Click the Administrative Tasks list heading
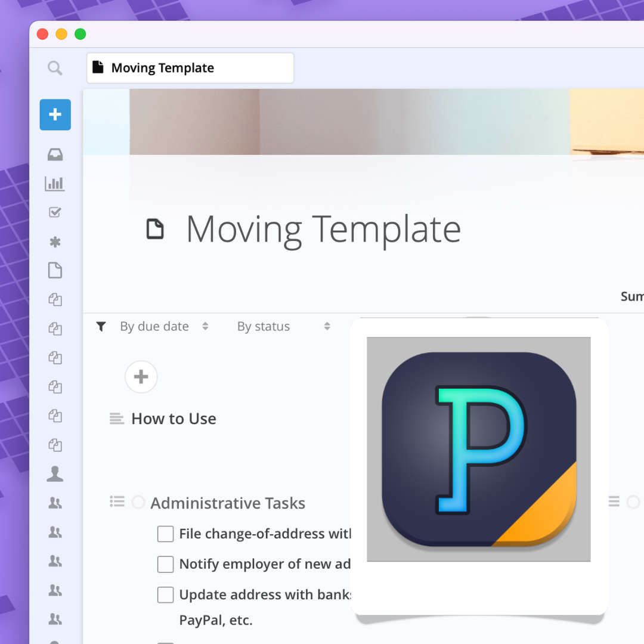644x644 pixels. click(x=228, y=503)
